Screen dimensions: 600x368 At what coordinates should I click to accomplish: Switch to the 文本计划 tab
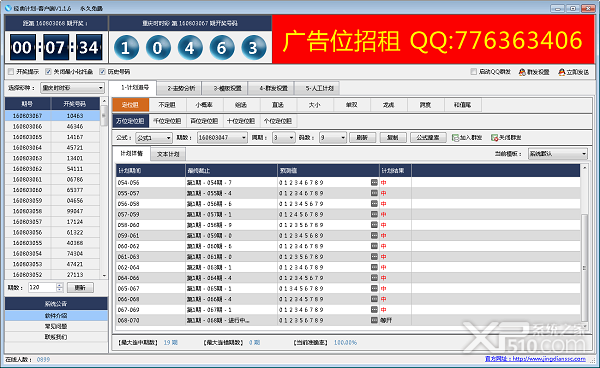[x=168, y=154]
